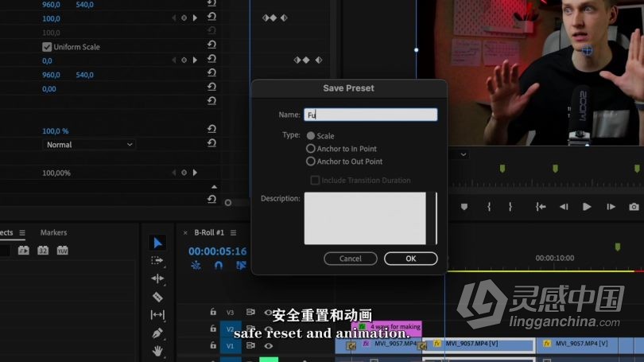Click OK in Save Preset dialog
644x362 pixels.
[411, 259]
